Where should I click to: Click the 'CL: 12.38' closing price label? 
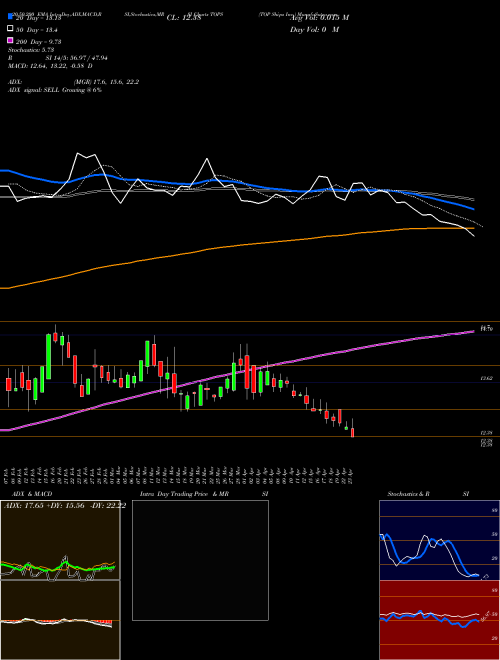point(184,18)
